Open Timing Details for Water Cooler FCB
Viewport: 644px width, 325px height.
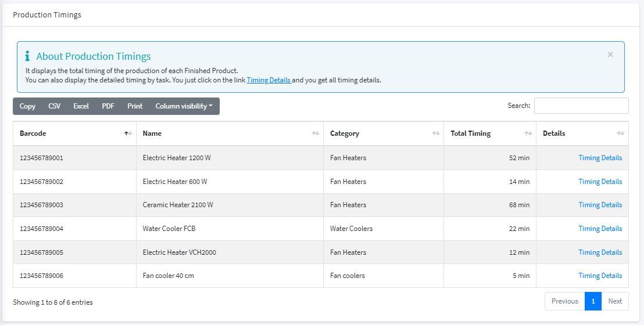click(x=600, y=229)
